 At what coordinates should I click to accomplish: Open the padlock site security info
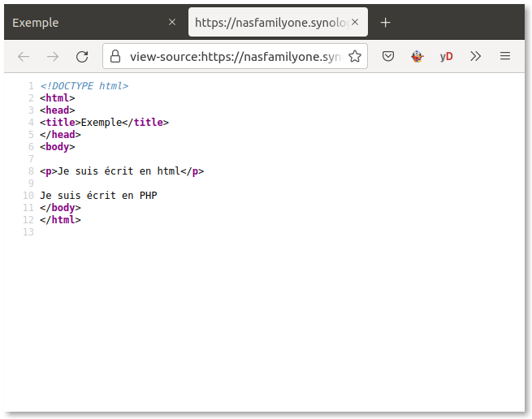[x=115, y=56]
